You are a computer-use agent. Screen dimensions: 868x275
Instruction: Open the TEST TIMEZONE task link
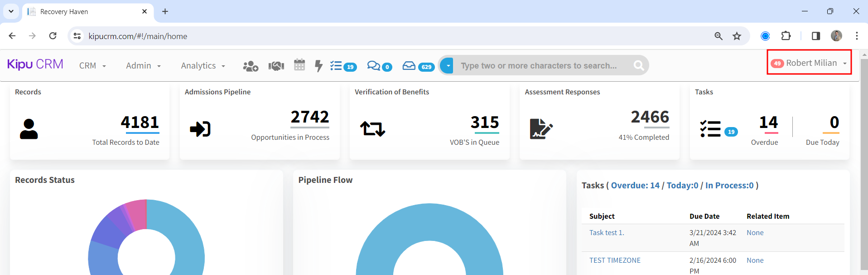[x=615, y=260]
